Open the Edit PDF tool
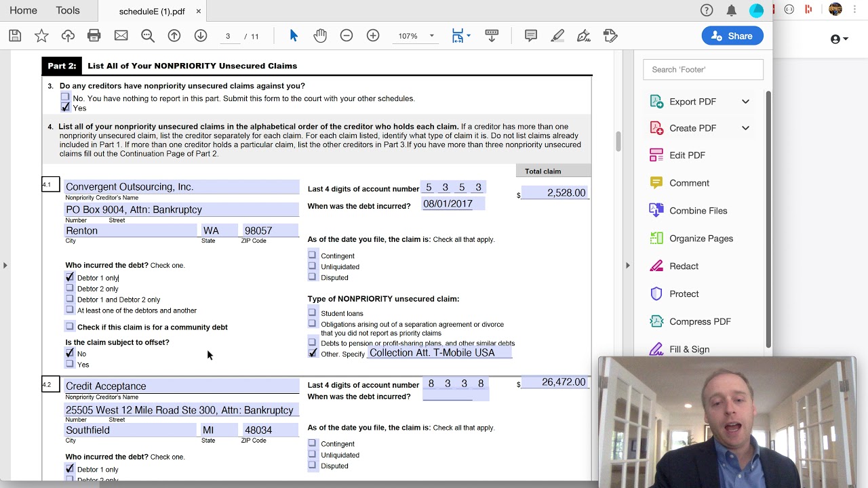Screen dimensions: 868x488 click(687, 155)
